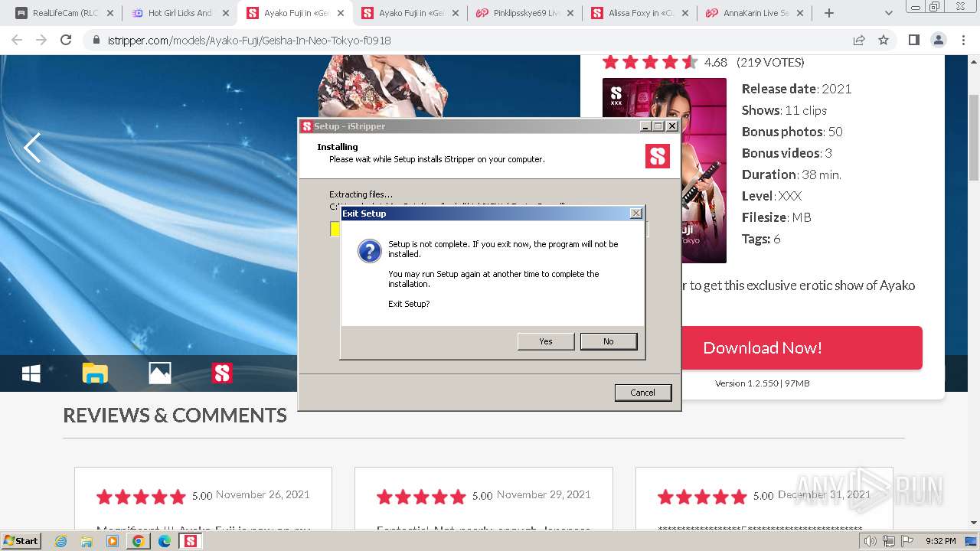Click the volume icon in the system tray
Image resolution: width=980 pixels, height=551 pixels.
click(870, 541)
